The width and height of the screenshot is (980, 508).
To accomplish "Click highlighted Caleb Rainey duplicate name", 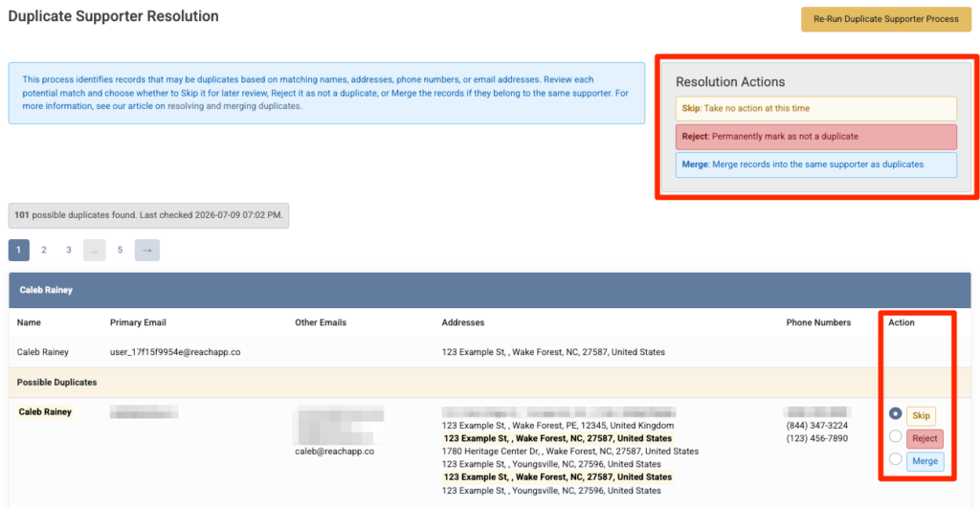I will pyautogui.click(x=45, y=411).
